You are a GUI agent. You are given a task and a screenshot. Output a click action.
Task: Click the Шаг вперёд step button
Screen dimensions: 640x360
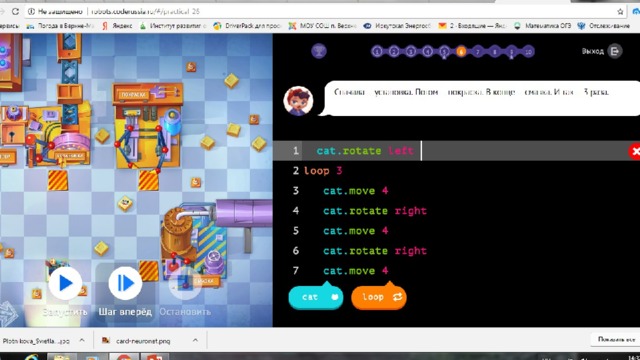tap(125, 283)
